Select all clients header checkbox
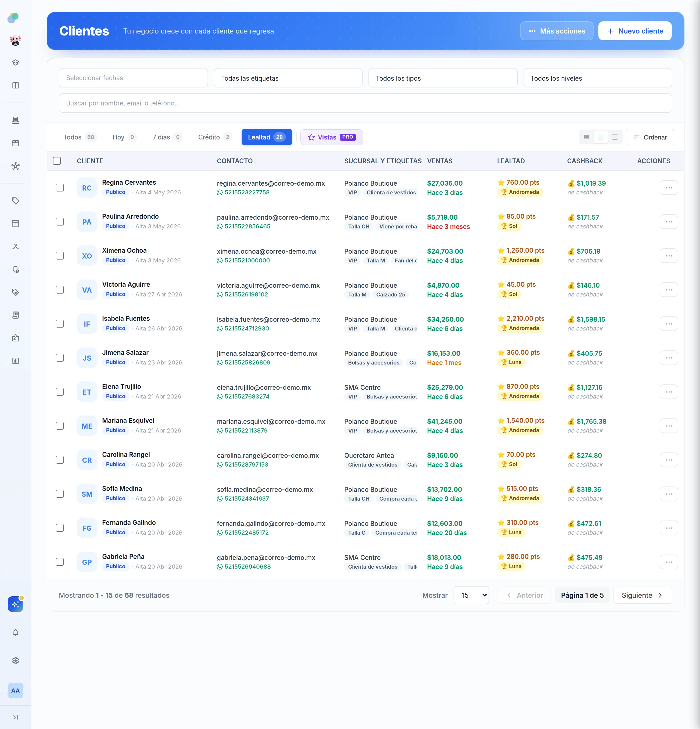This screenshot has height=729, width=700. click(x=57, y=161)
